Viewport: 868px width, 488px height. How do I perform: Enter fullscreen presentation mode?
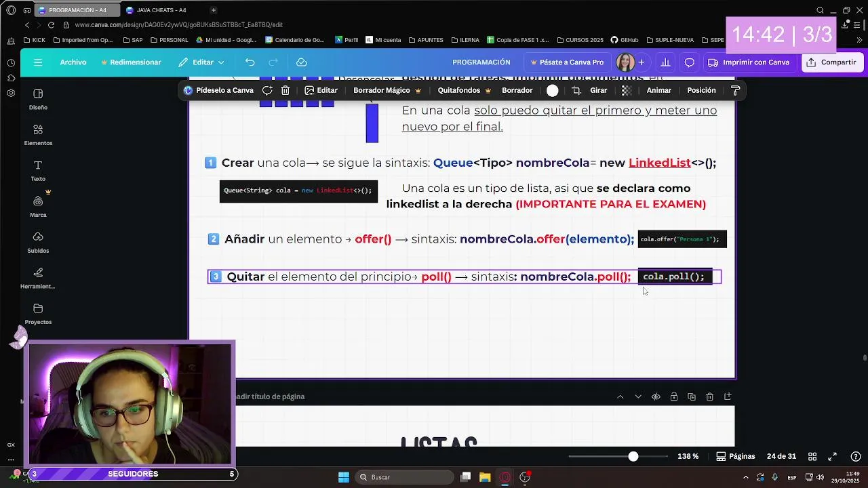pos(832,456)
